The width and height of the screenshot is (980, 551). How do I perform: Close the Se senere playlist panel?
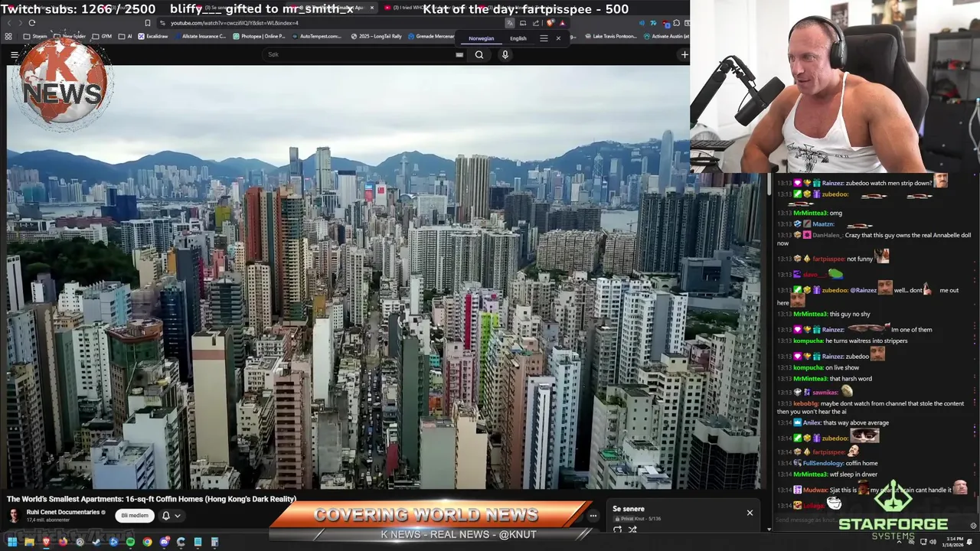pos(750,513)
